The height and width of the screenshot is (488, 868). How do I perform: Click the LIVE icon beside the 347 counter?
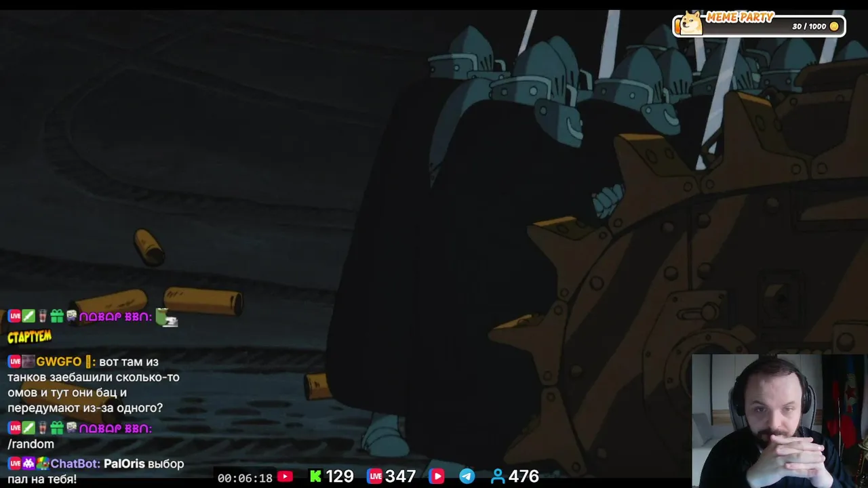click(x=375, y=476)
